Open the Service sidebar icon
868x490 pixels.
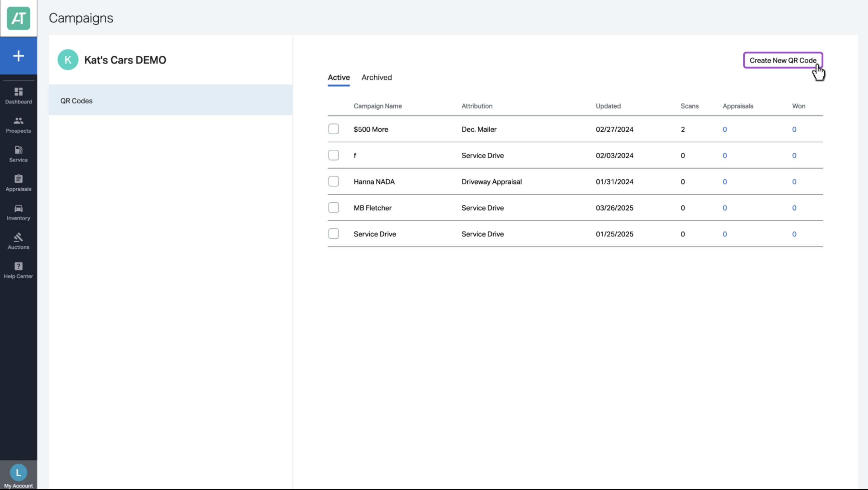pos(18,154)
